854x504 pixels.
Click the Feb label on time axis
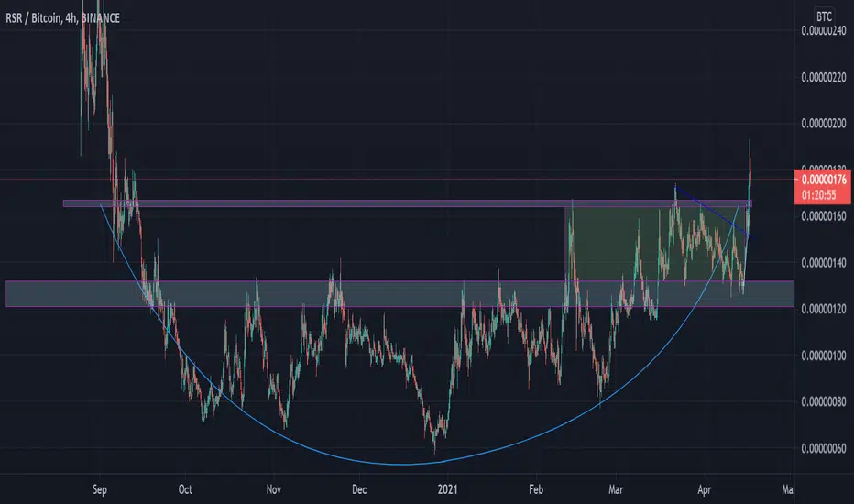(x=536, y=489)
